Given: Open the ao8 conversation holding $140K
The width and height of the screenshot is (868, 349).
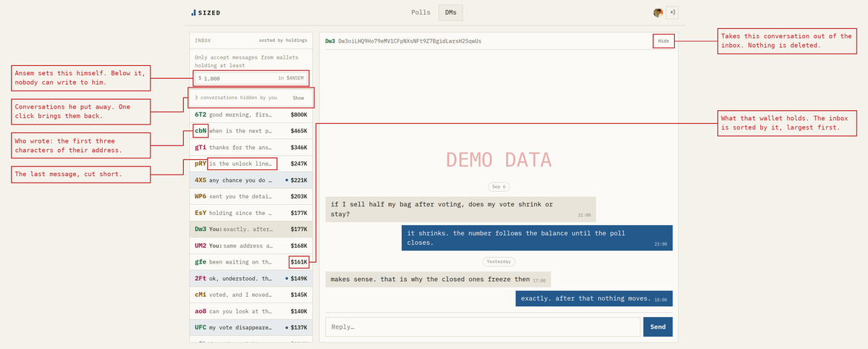Looking at the screenshot, I should pyautogui.click(x=250, y=311).
